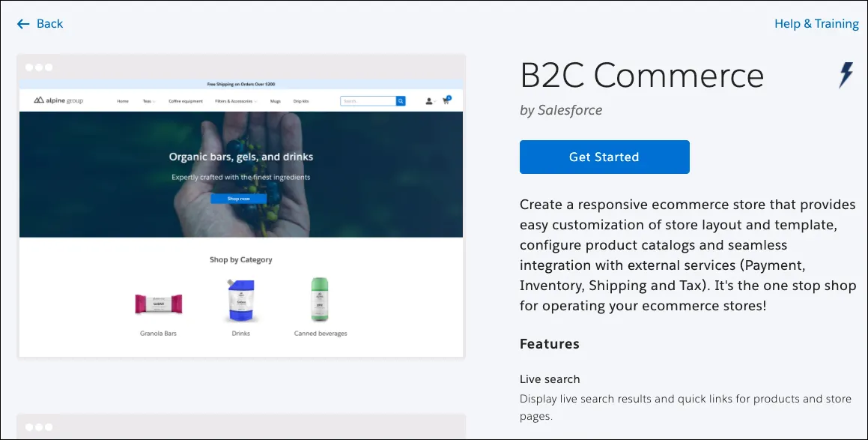Click the 'Live search' feature title

pyautogui.click(x=550, y=379)
